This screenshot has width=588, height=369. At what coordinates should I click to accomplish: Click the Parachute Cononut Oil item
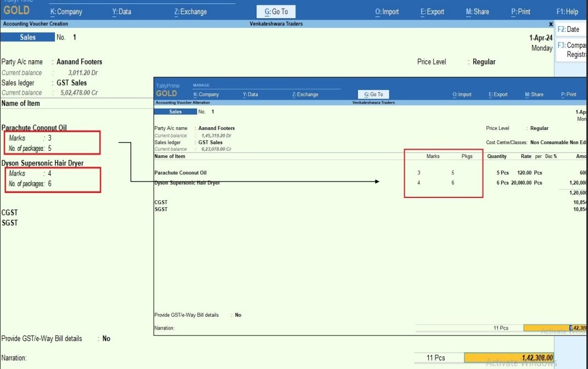[34, 128]
